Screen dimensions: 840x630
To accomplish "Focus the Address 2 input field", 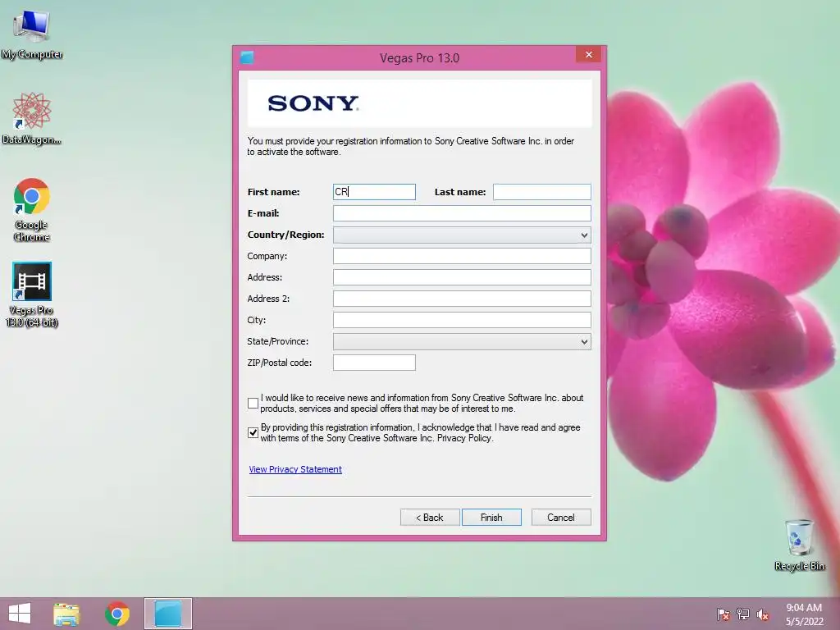I will (x=462, y=299).
